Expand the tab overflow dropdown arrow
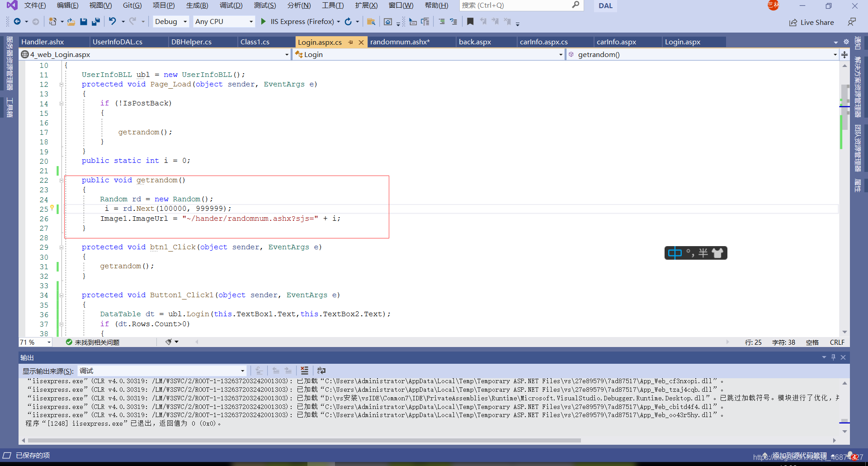 [x=835, y=42]
